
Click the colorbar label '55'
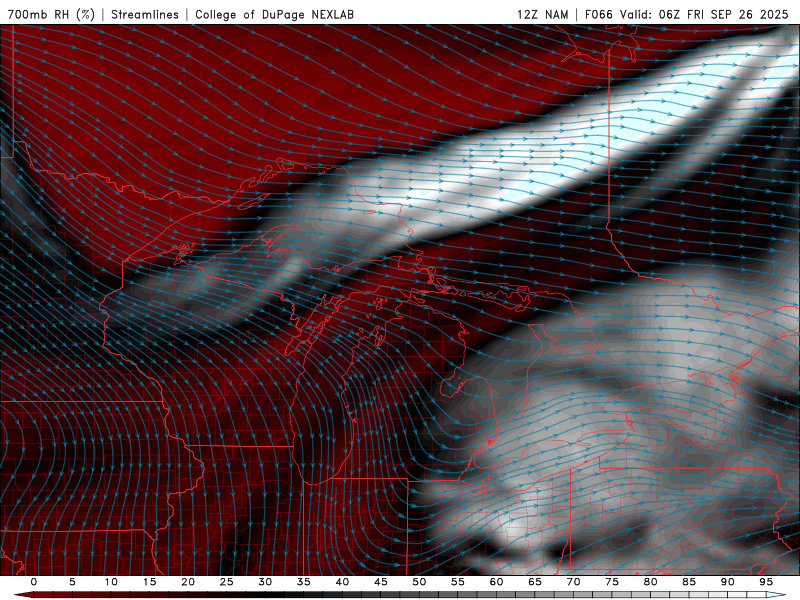coord(458,582)
